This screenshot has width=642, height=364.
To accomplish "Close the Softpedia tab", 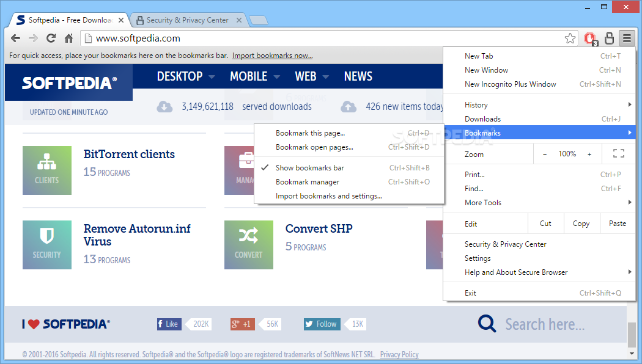I will pyautogui.click(x=121, y=20).
